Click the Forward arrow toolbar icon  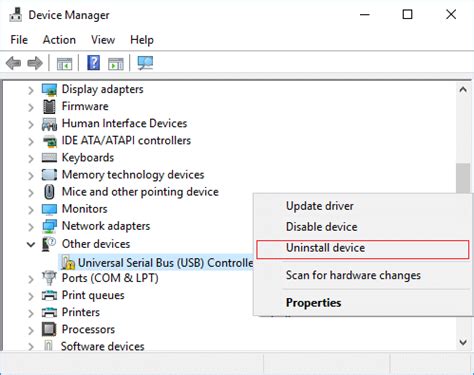click(x=35, y=63)
